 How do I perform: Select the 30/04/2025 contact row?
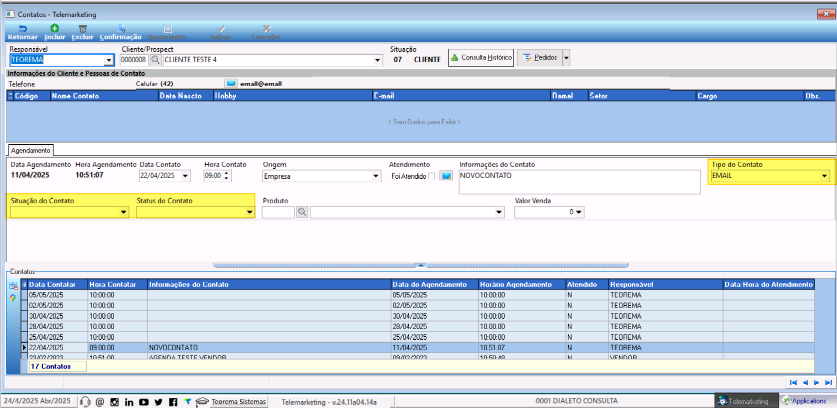pos(421,316)
